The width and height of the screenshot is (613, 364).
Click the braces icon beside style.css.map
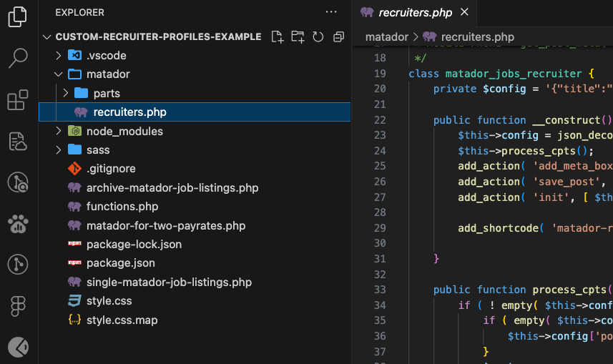coord(74,320)
